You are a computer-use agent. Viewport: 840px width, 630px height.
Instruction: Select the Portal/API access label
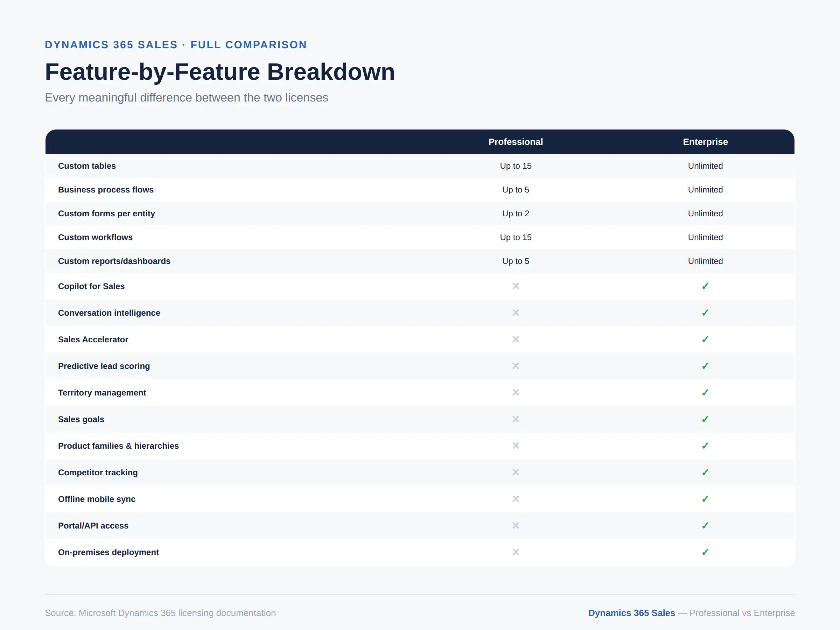tap(93, 526)
